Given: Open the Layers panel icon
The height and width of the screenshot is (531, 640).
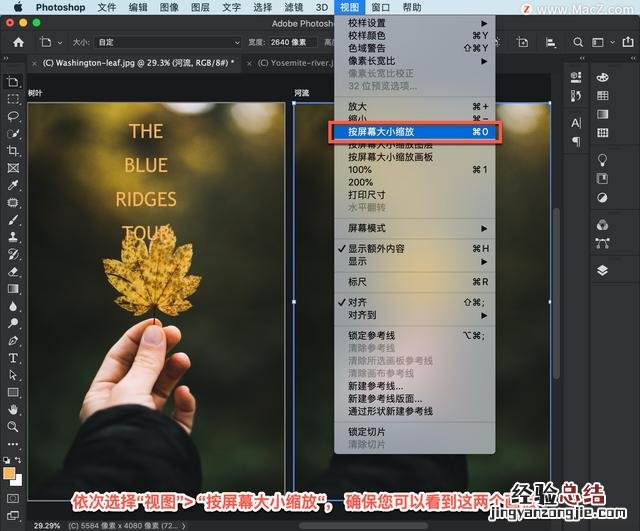Looking at the screenshot, I should point(602,270).
